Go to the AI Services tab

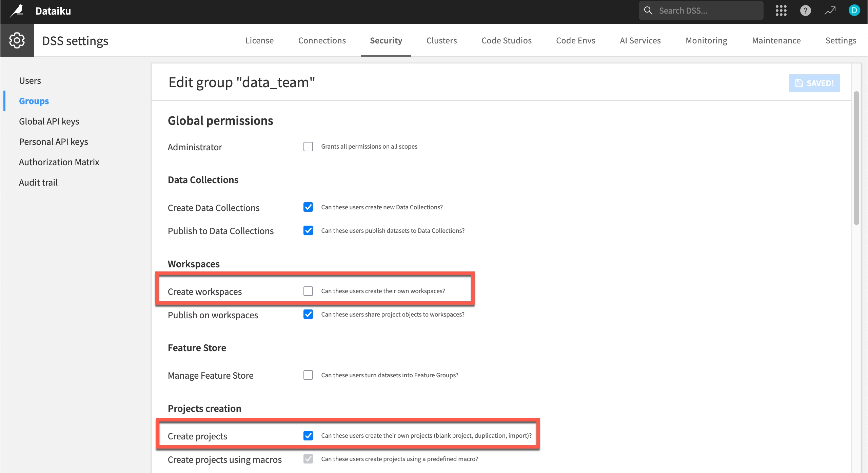click(x=640, y=40)
